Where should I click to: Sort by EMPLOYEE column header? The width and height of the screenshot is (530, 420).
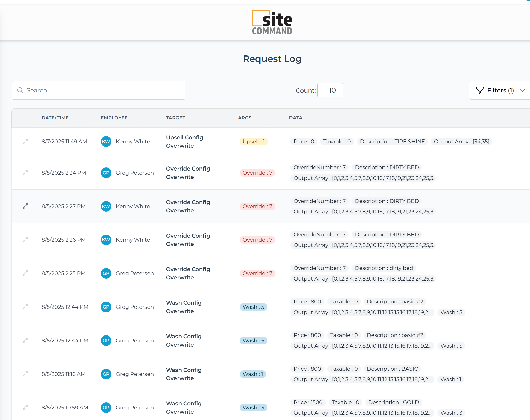pyautogui.click(x=114, y=118)
